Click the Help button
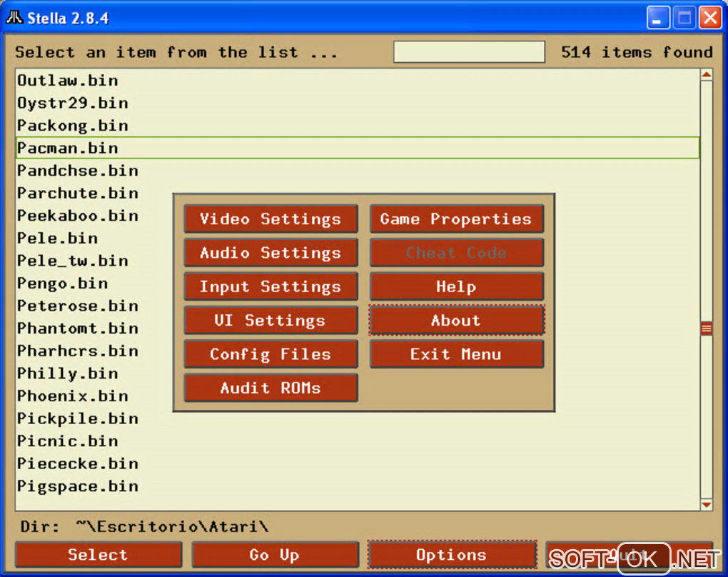 456,286
